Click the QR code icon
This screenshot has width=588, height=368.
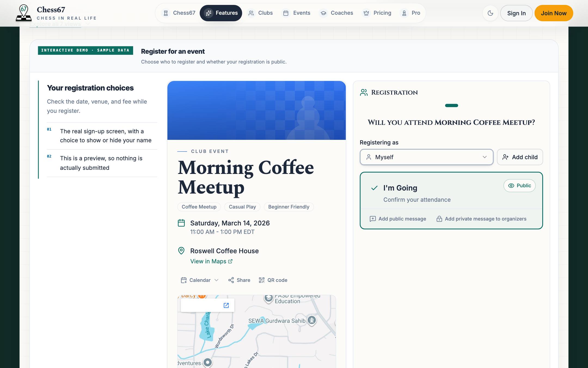[262, 280]
